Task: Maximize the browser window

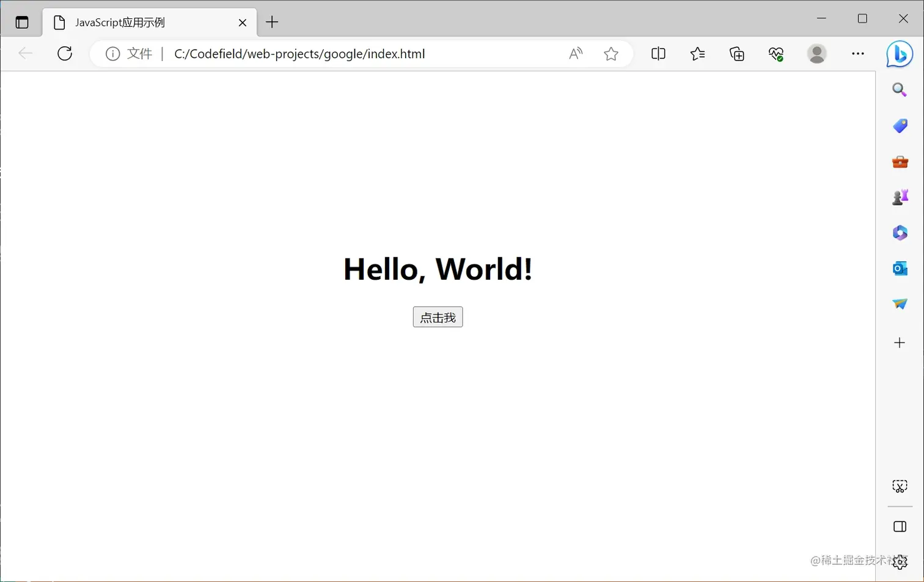Action: click(x=862, y=18)
